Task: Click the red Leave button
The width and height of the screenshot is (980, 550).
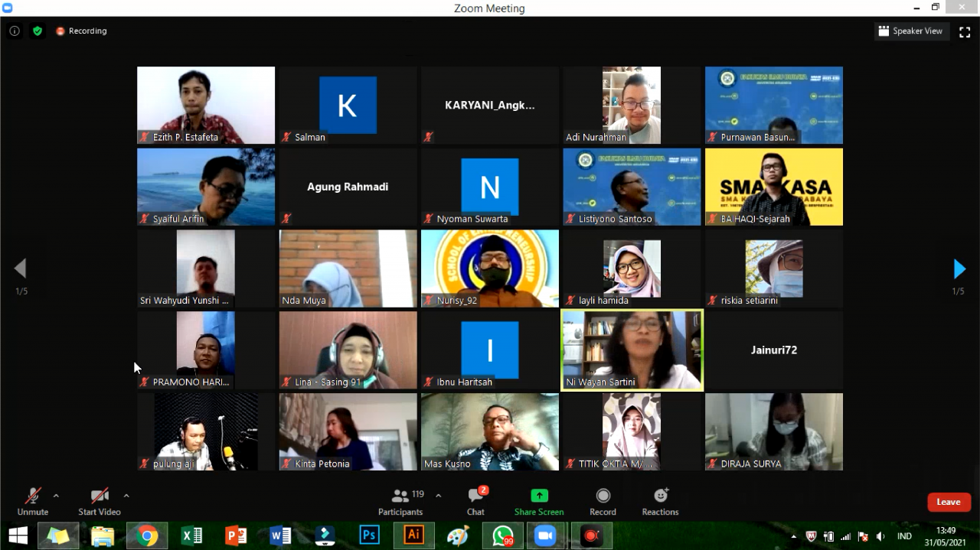Action: (949, 502)
